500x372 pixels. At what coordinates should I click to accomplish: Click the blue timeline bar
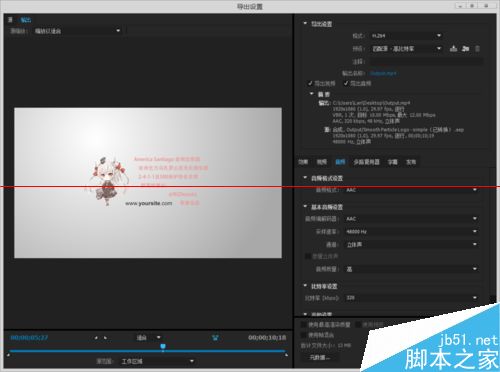pos(147,351)
